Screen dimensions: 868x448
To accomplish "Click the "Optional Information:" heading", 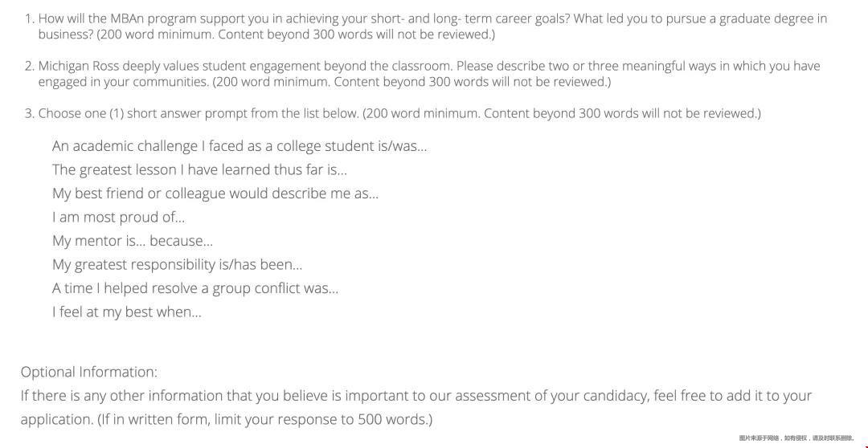I will pos(89,372).
